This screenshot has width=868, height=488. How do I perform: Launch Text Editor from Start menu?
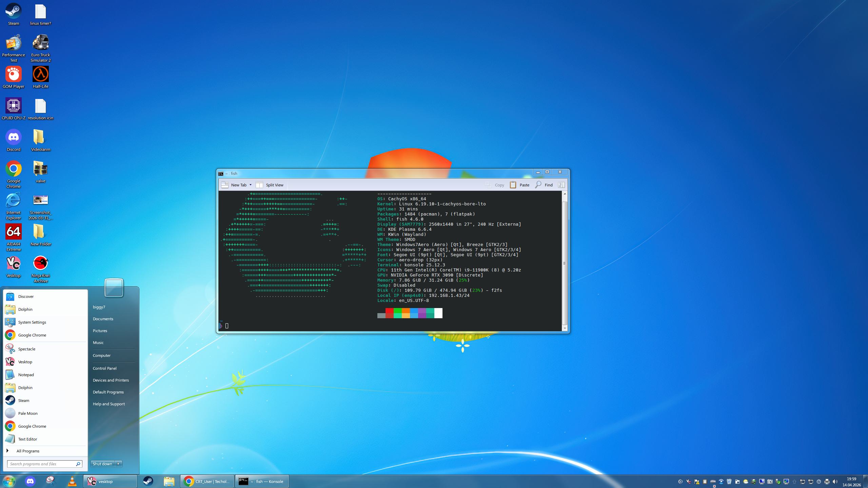(45, 439)
